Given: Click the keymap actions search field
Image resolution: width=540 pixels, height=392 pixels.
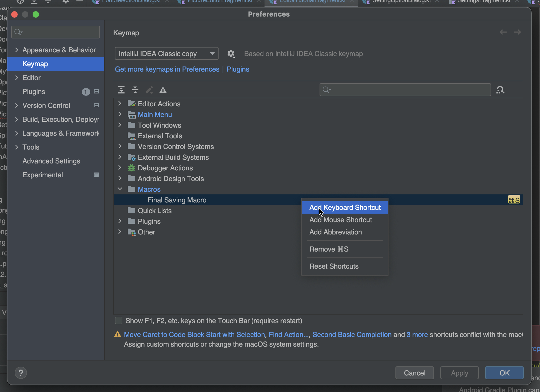Looking at the screenshot, I should 409,90.
